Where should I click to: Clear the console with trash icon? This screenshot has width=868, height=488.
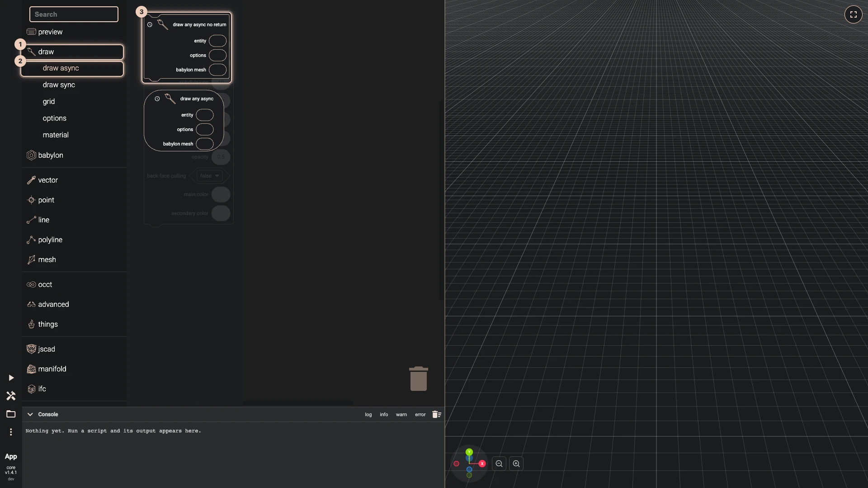[x=436, y=414]
